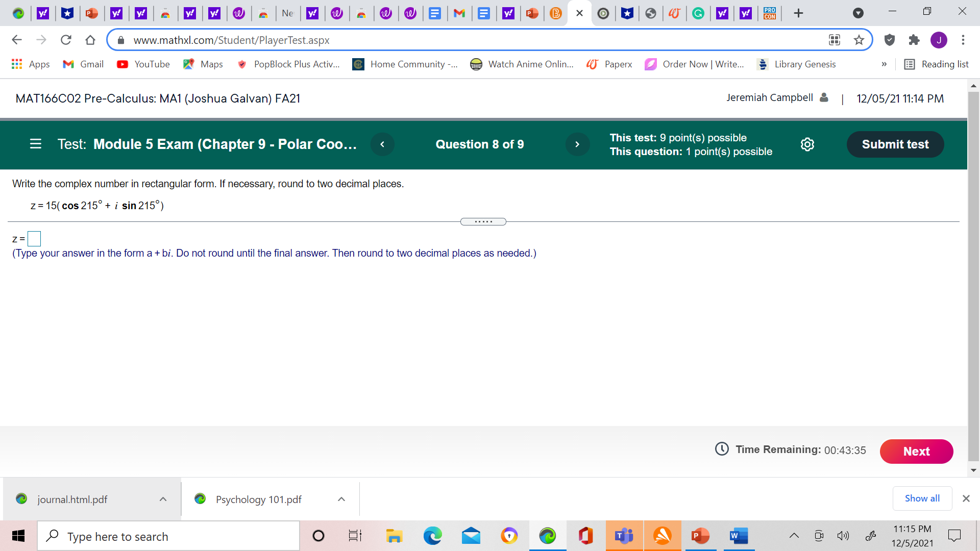Image resolution: width=980 pixels, height=551 pixels.
Task: Click the Jeremiah Campbell profile icon
Action: click(823, 97)
